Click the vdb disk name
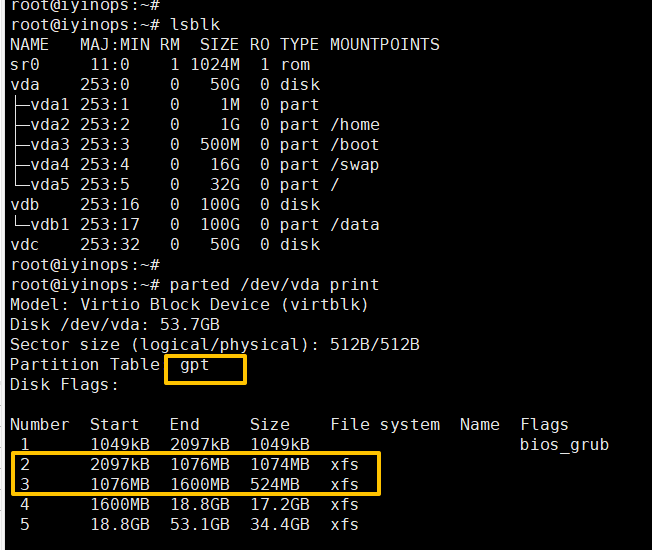This screenshot has width=652, height=550. click(25, 205)
